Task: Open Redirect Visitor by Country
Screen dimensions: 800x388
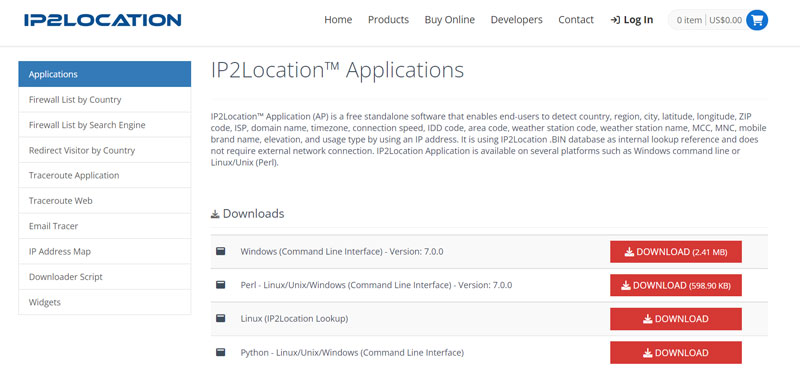Action: pyautogui.click(x=105, y=150)
